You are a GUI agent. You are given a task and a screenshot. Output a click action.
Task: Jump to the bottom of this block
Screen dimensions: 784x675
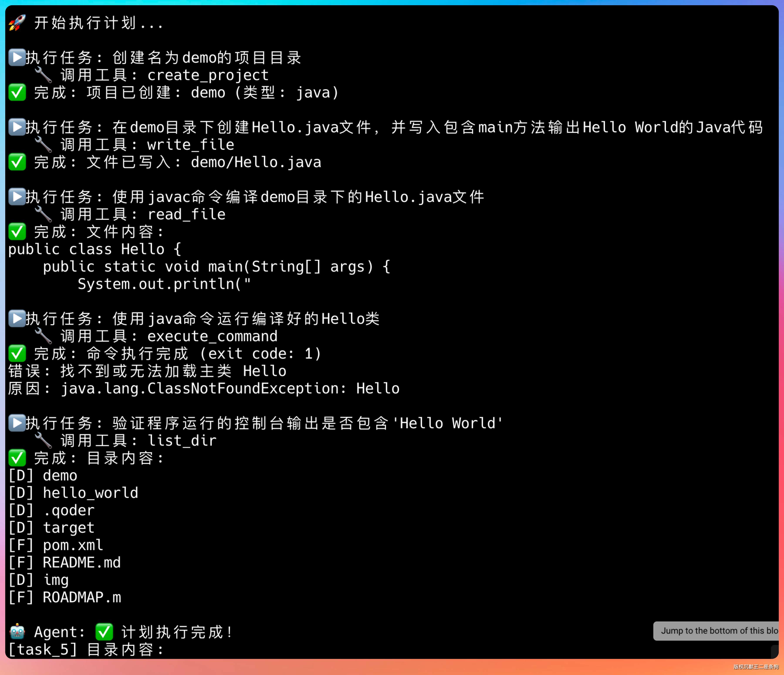[x=716, y=631]
